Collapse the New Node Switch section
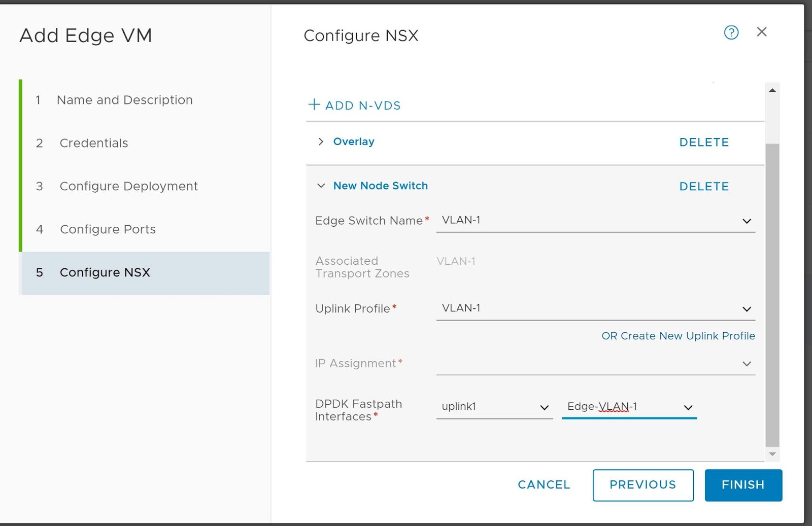This screenshot has width=812, height=526. [321, 186]
